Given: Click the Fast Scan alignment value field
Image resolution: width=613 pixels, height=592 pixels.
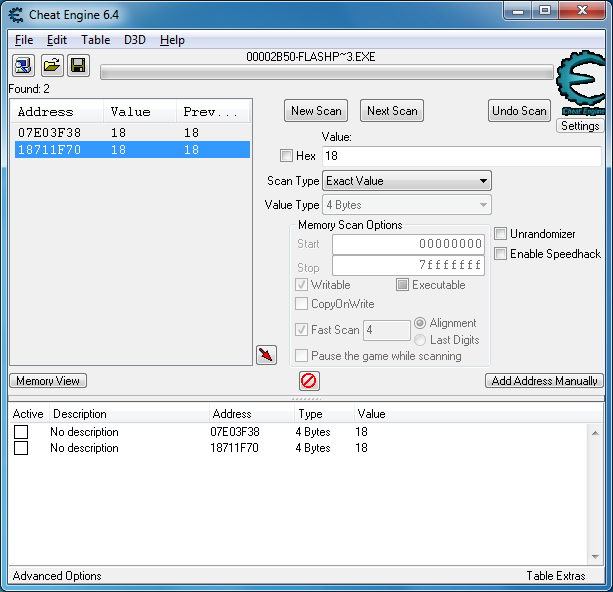Looking at the screenshot, I should pyautogui.click(x=386, y=330).
